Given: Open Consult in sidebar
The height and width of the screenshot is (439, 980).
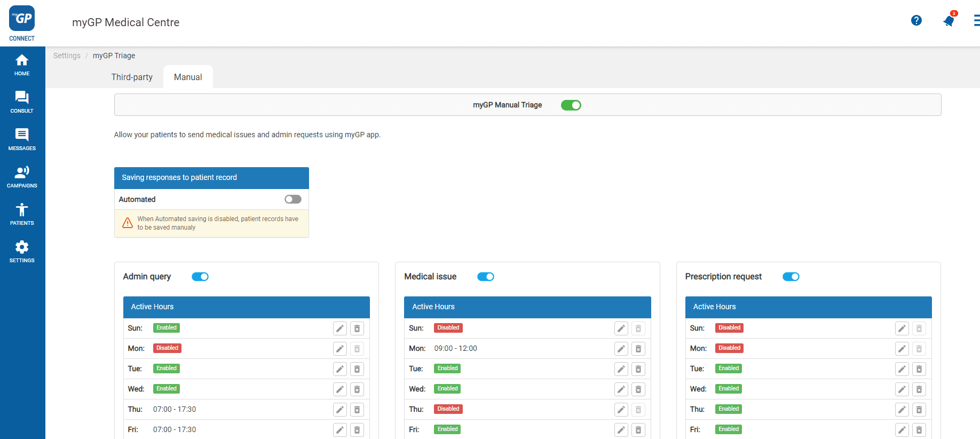Looking at the screenshot, I should (x=22, y=102).
